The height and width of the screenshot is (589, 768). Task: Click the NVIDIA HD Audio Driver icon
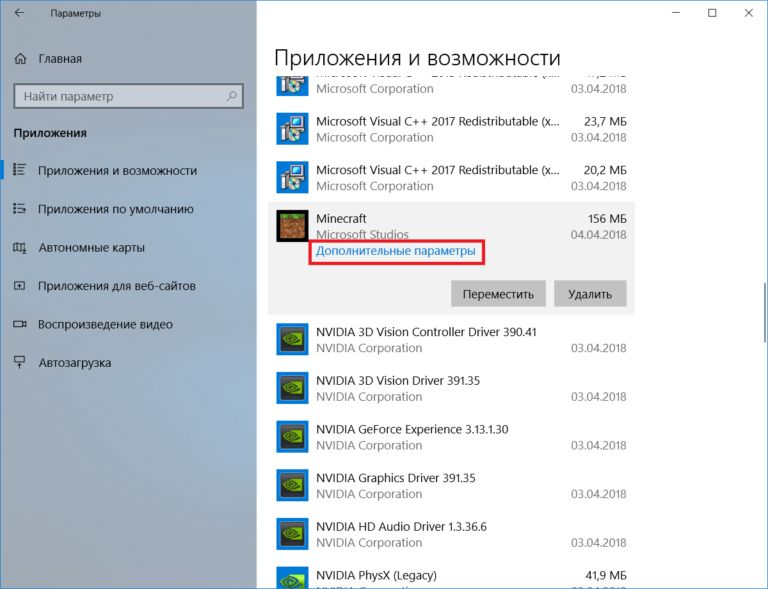coord(292,534)
